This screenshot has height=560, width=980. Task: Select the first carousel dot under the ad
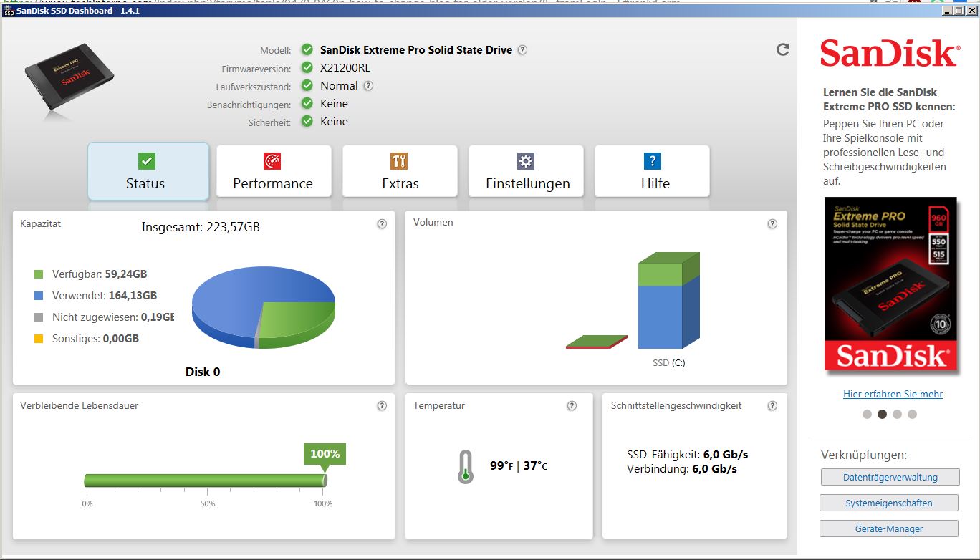click(867, 414)
